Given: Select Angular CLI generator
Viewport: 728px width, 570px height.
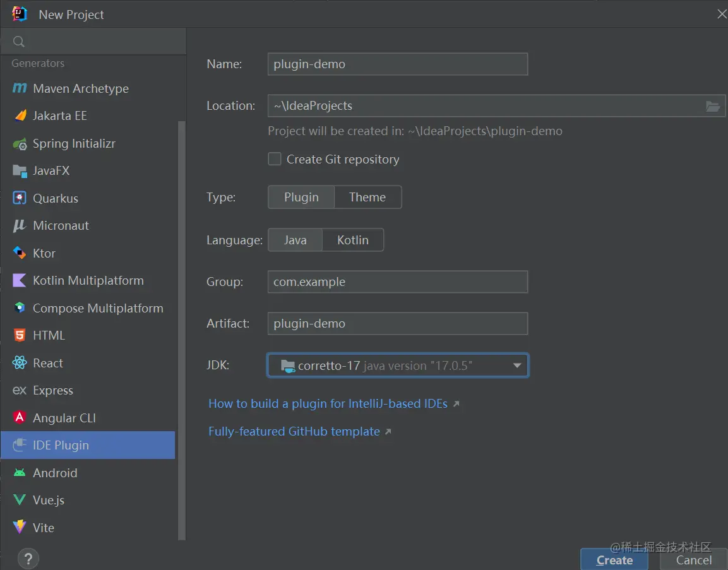Looking at the screenshot, I should point(88,418).
